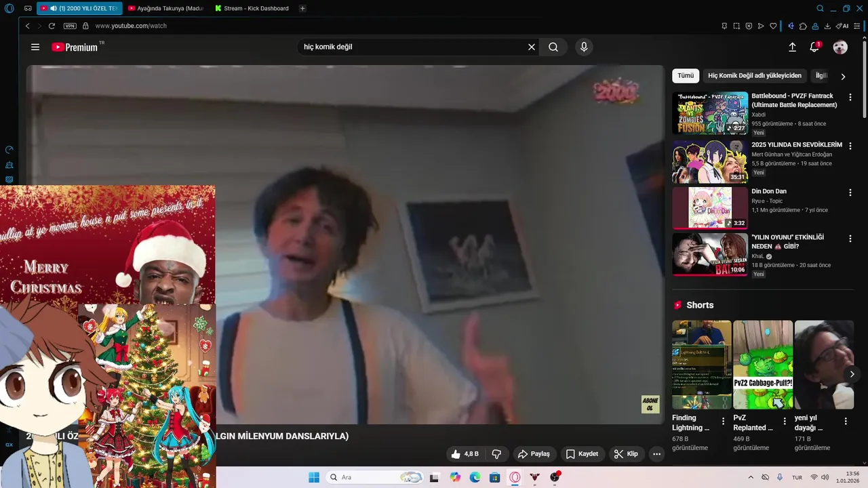The height and width of the screenshot is (488, 868).
Task: Like the video with 4,8 B likes
Action: 465,454
